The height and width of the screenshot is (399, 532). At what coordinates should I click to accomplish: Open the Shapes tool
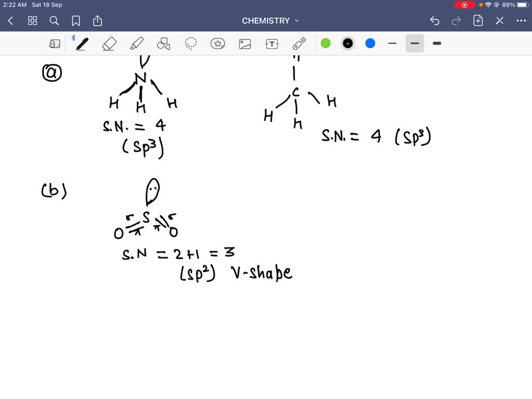pyautogui.click(x=164, y=44)
